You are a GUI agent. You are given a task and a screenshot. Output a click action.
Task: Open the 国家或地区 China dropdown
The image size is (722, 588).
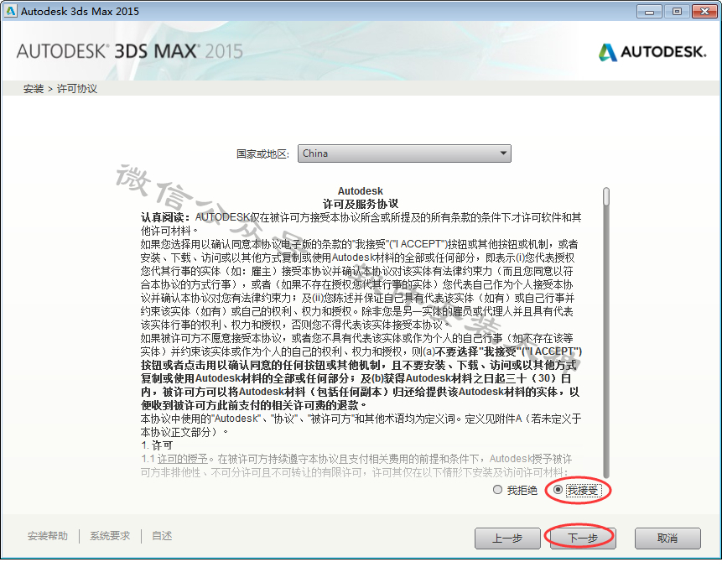point(404,154)
